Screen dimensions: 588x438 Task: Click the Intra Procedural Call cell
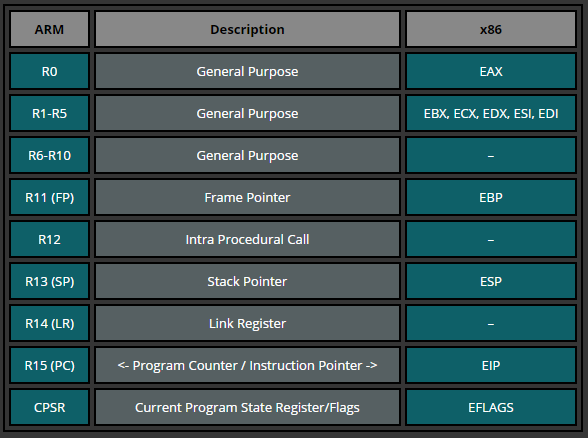[248, 239]
